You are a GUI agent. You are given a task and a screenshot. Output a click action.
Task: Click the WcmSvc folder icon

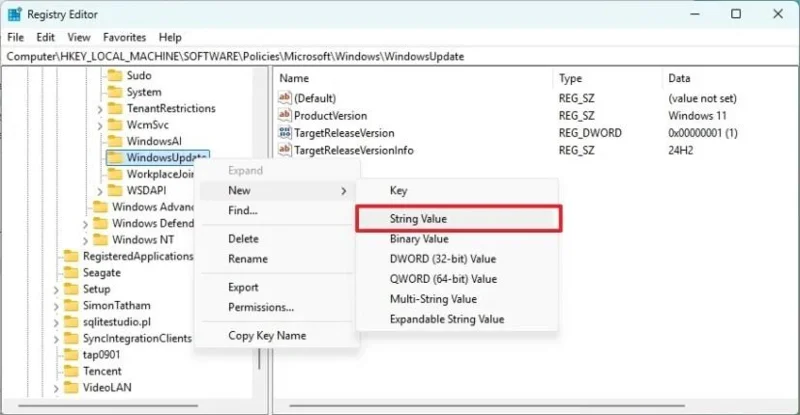click(115, 125)
